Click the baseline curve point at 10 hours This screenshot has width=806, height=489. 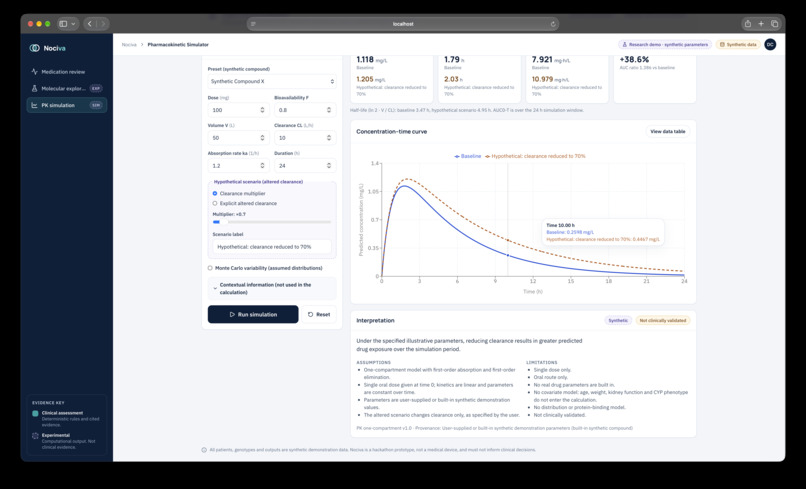508,255
